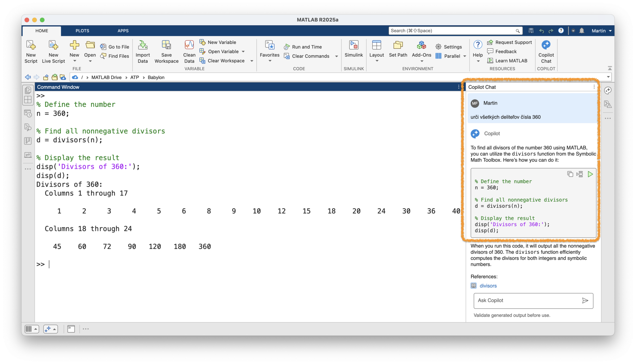This screenshot has width=636, height=364.
Task: Expand the New dropdown
Action: (x=74, y=61)
